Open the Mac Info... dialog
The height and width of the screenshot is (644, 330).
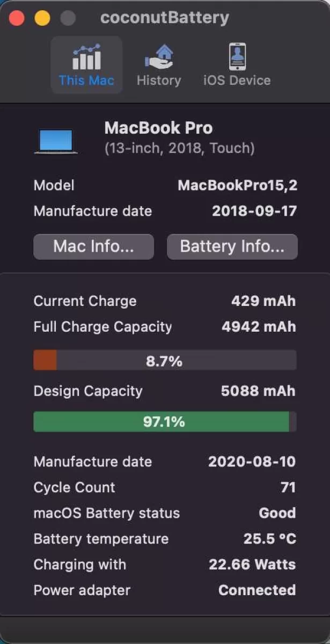tap(93, 246)
